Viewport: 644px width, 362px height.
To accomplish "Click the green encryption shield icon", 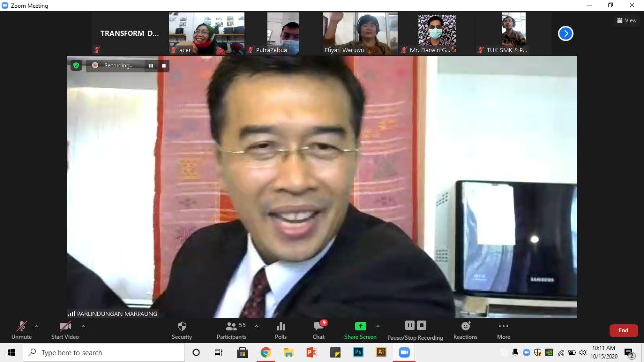I will click(x=76, y=65).
